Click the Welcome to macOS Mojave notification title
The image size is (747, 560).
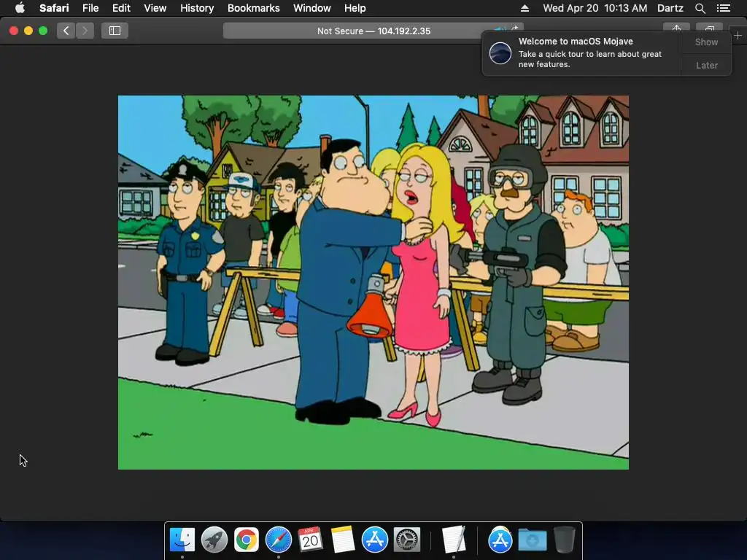click(576, 42)
